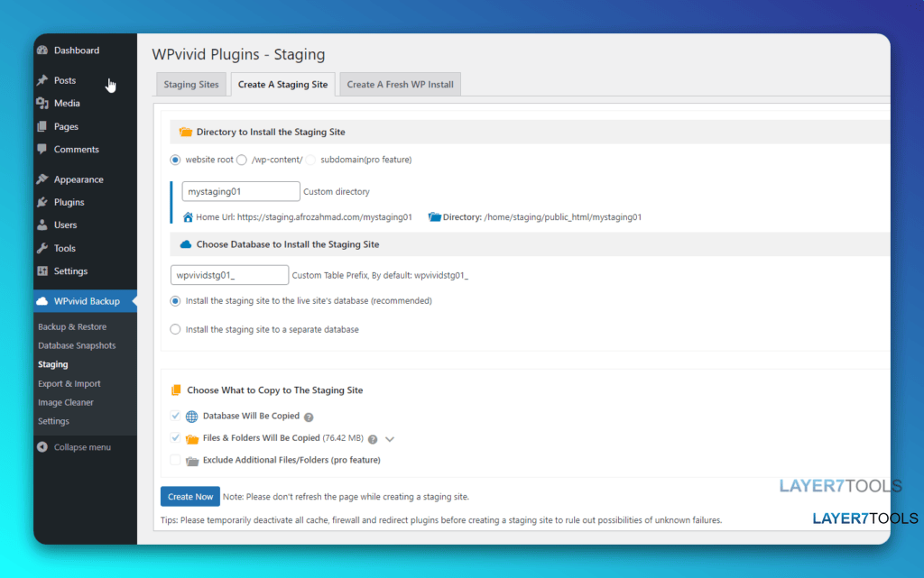Toggle Database Will Be Copied checkbox
The width and height of the screenshot is (924, 578).
coord(175,416)
